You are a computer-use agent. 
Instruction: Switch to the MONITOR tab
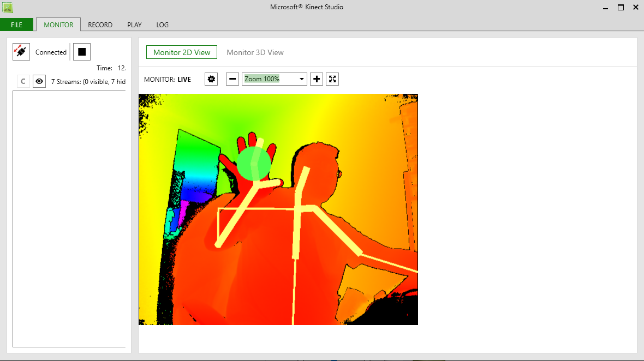pos(58,25)
